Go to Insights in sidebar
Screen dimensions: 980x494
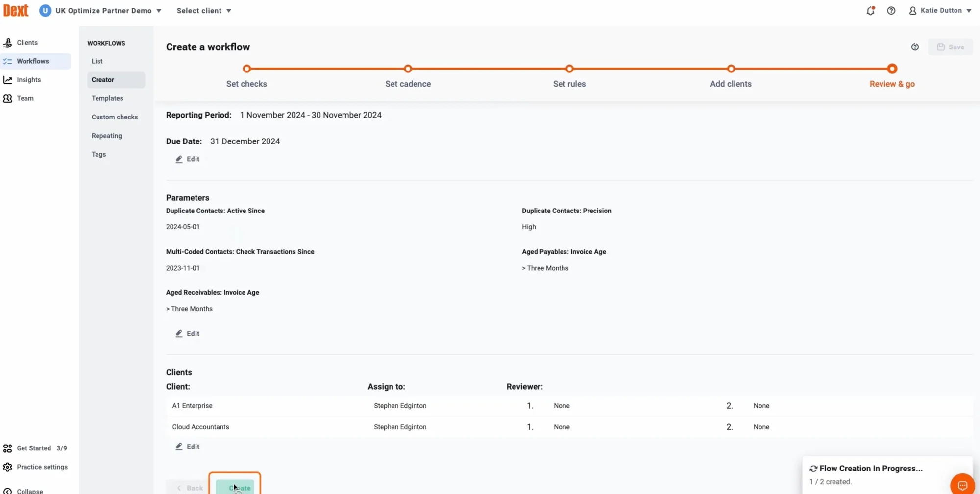[x=28, y=80]
